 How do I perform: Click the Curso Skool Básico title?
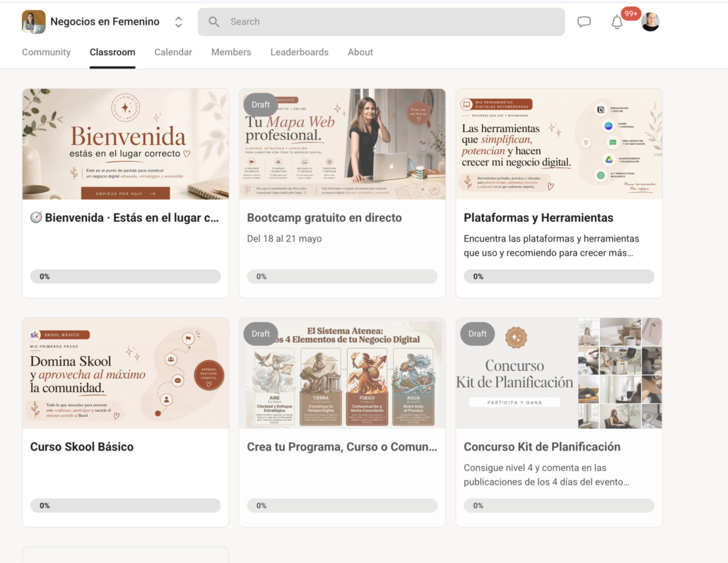82,446
